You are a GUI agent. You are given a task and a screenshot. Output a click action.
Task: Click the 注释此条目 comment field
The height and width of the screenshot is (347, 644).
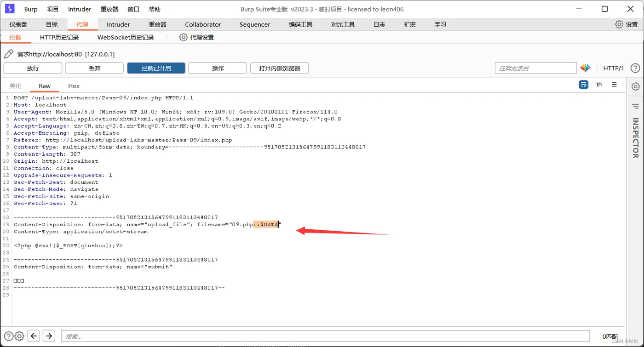coord(535,68)
